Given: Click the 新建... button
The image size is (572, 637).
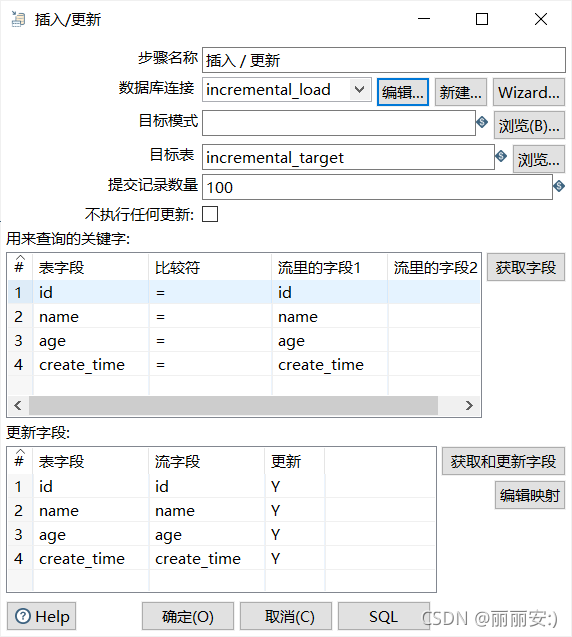Looking at the screenshot, I should click(461, 92).
